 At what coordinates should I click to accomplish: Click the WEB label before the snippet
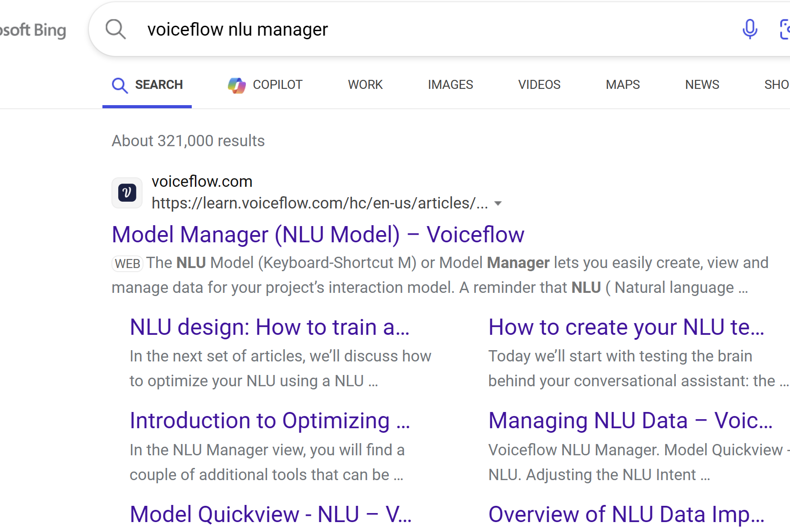(127, 264)
